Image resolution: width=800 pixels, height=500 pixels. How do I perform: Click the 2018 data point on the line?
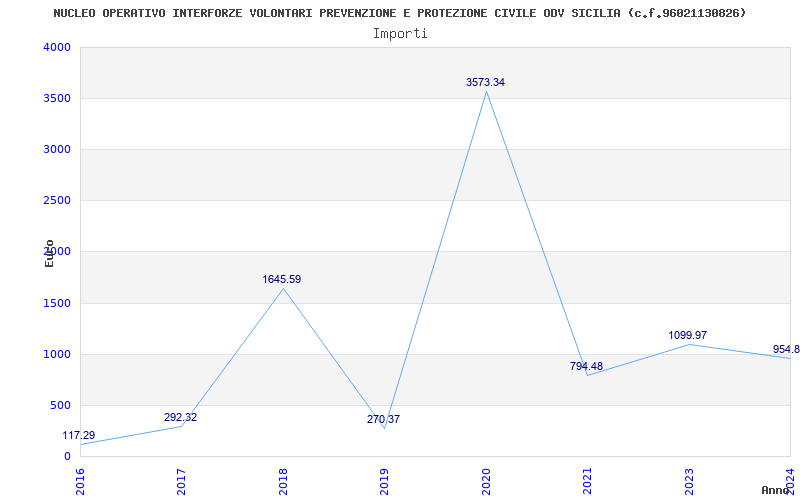tap(283, 288)
